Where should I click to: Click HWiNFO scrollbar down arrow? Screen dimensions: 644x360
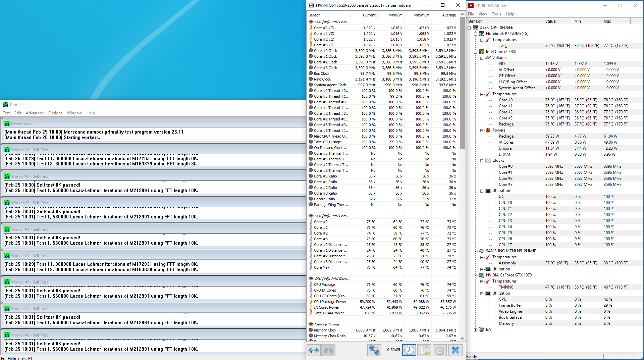tap(462, 339)
